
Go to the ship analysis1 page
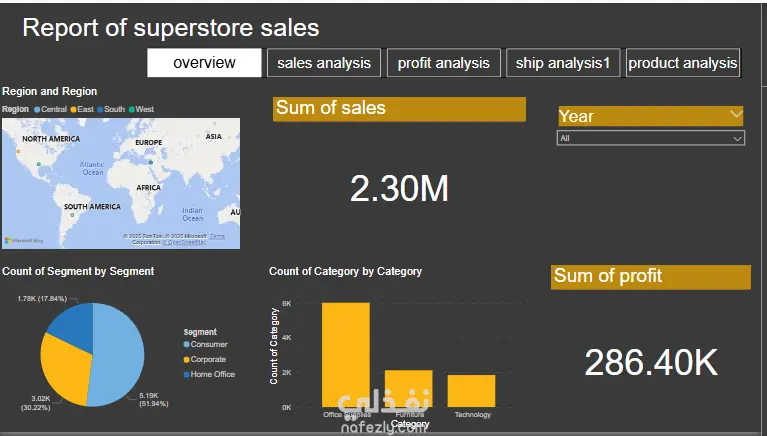pyautogui.click(x=563, y=63)
